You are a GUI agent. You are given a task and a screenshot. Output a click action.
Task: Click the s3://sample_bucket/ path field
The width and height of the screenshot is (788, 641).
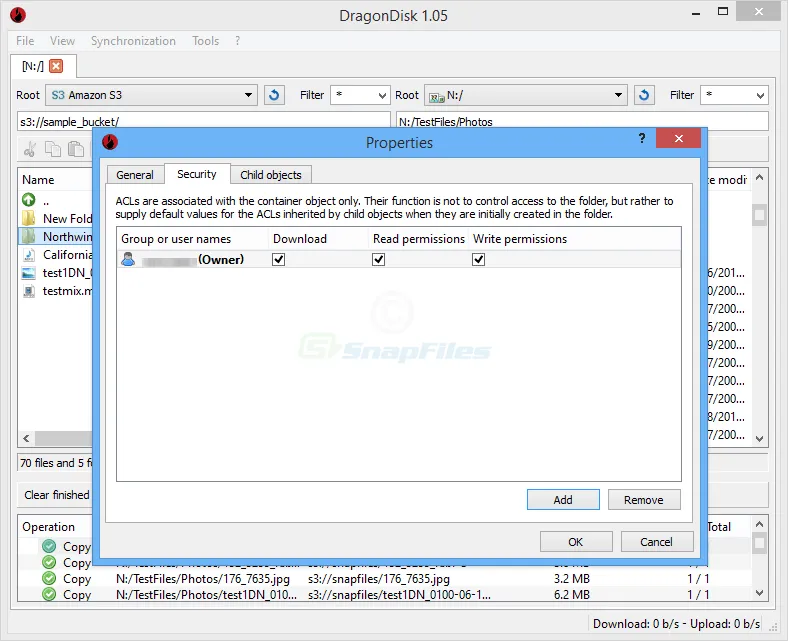pyautogui.click(x=204, y=122)
